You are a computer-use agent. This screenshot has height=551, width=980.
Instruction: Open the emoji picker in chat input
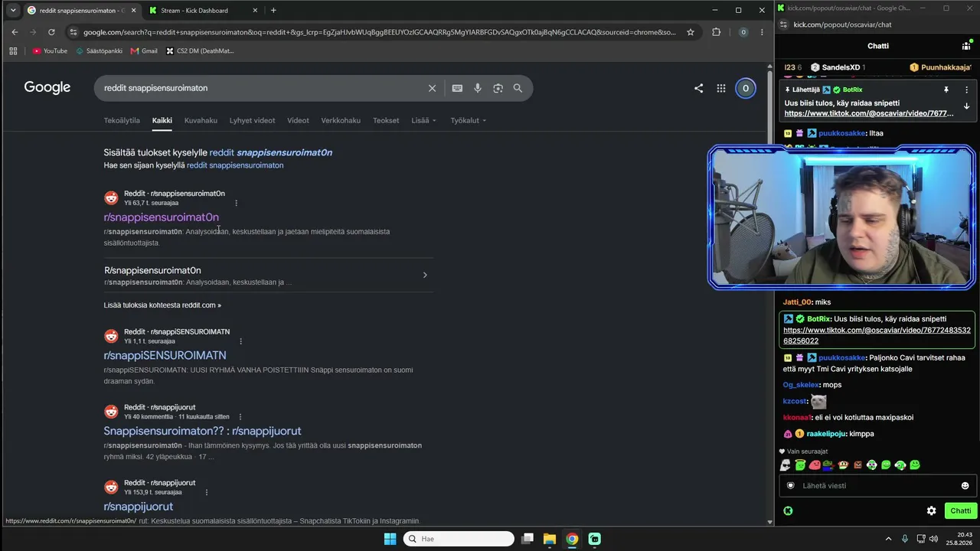(x=965, y=485)
